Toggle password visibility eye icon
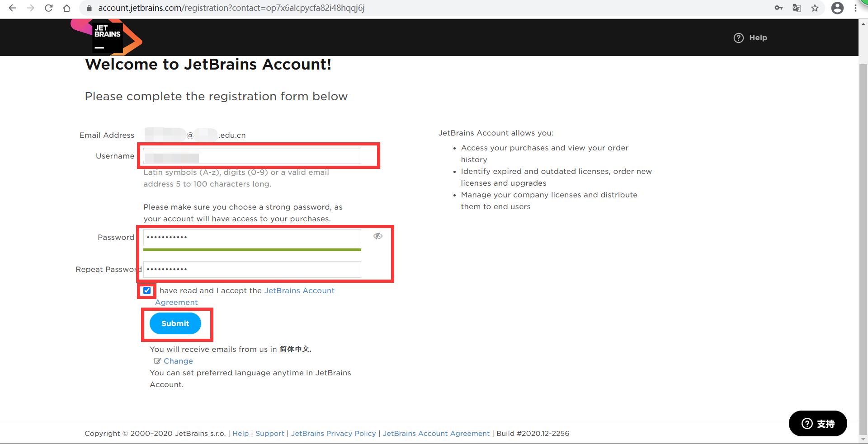Screen dimensions: 868x444 click(x=378, y=236)
